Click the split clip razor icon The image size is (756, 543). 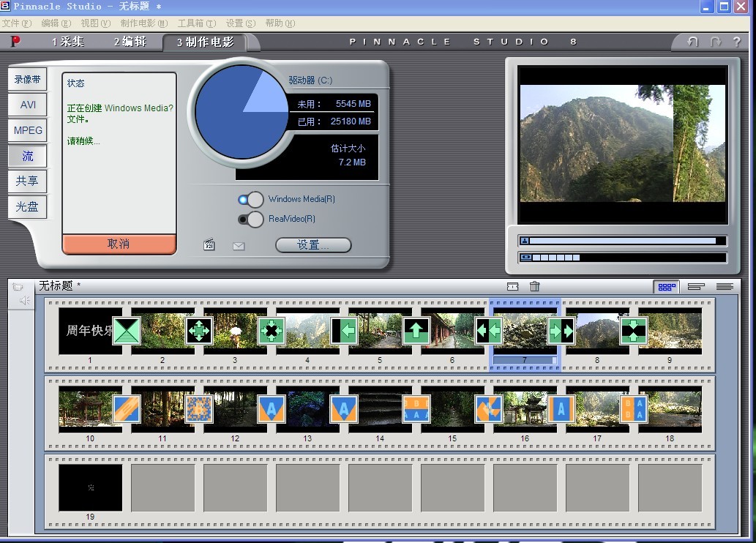coord(512,286)
